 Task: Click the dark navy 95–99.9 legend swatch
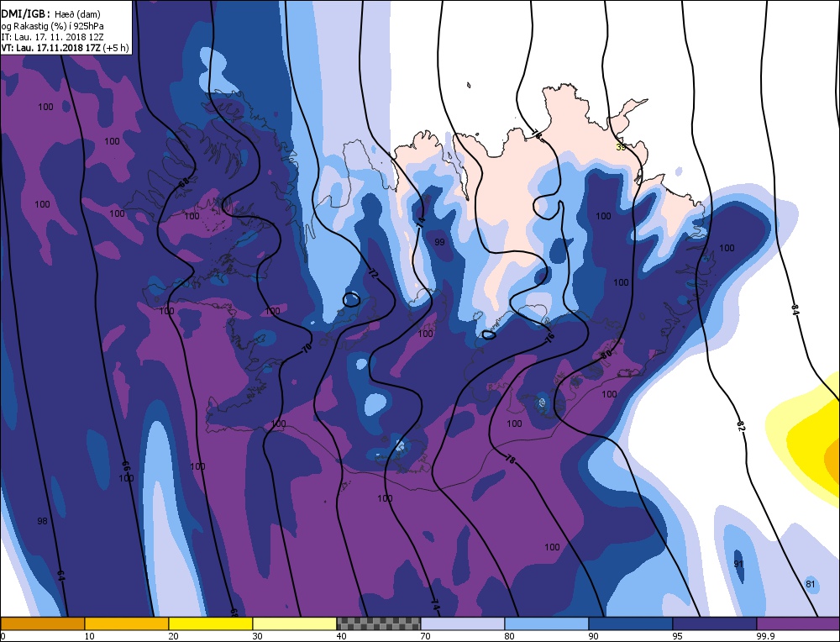(715, 624)
